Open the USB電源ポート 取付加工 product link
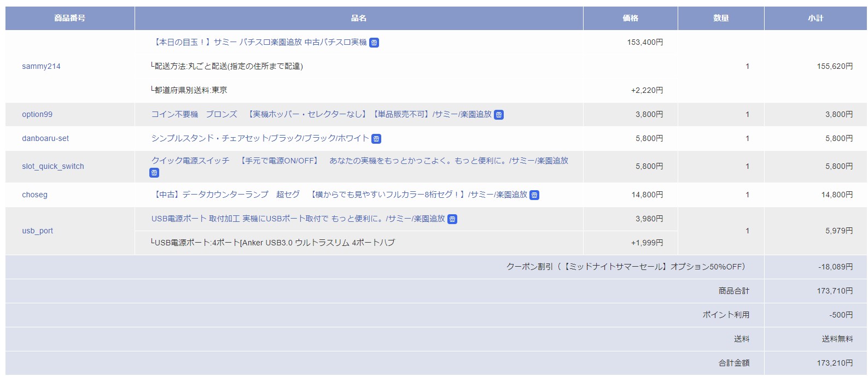Image resolution: width=868 pixels, height=376 pixels. point(298,219)
